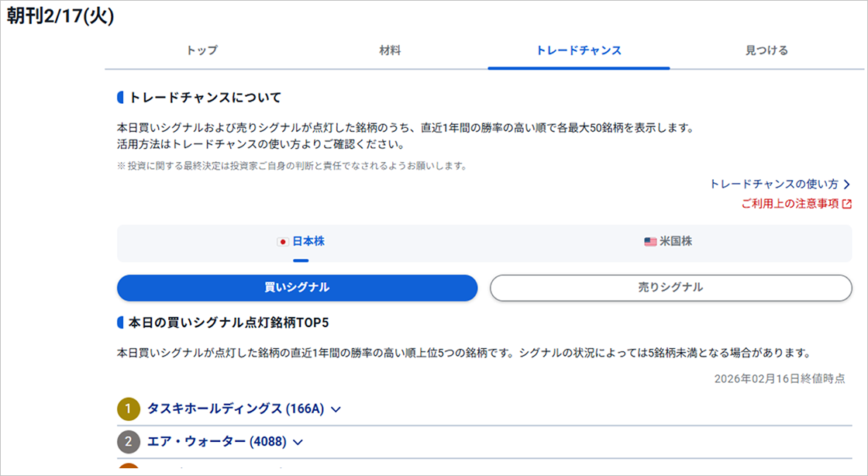868x476 pixels.
Task: Switch to the 材料 tab
Action: tap(390, 50)
